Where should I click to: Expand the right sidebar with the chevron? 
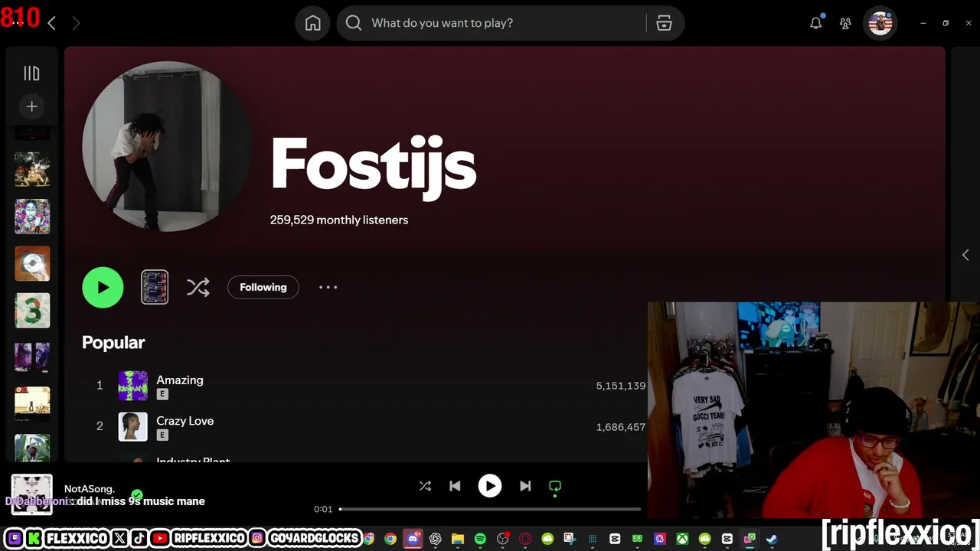point(965,255)
